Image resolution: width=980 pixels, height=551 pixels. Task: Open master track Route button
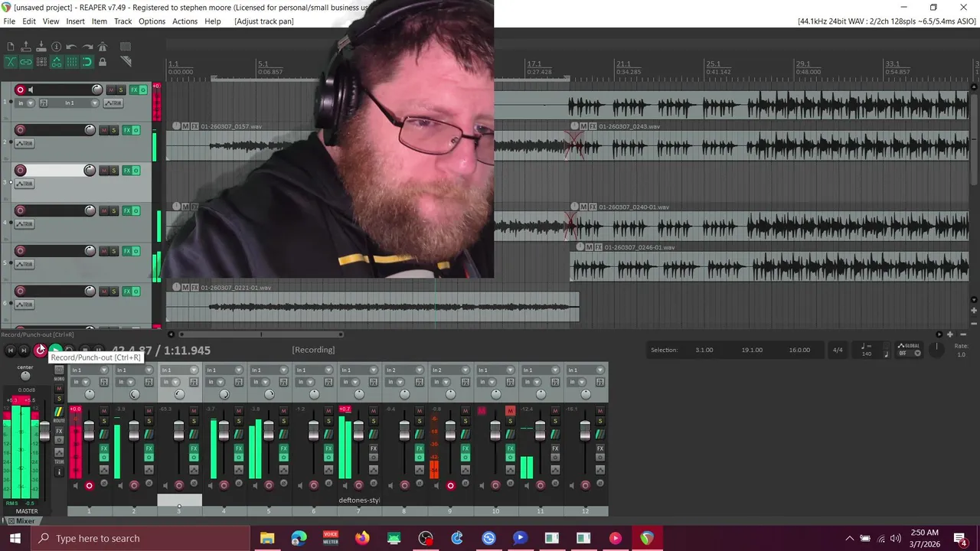pyautogui.click(x=59, y=412)
